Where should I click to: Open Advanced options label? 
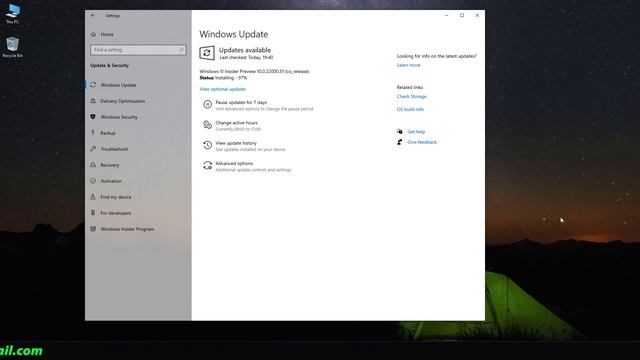[x=234, y=163]
